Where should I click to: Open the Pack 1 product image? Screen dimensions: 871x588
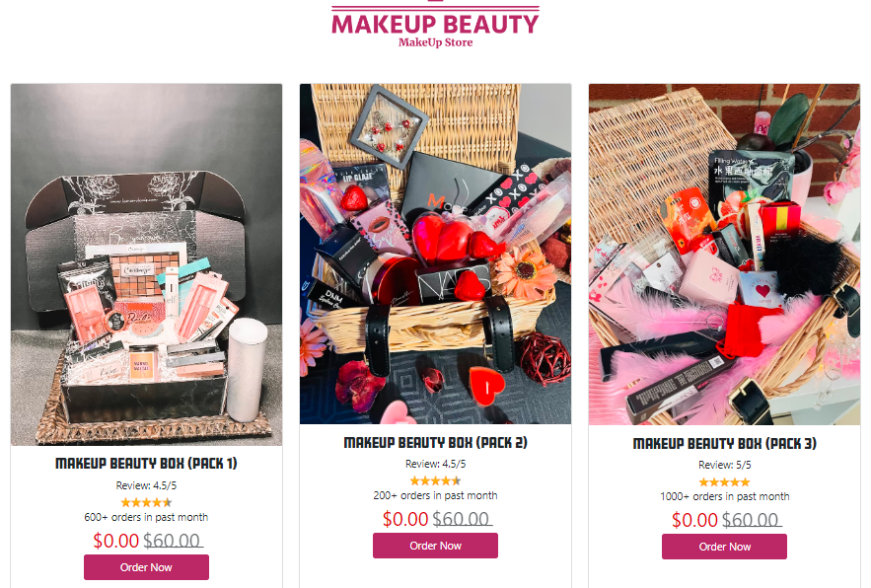146,264
